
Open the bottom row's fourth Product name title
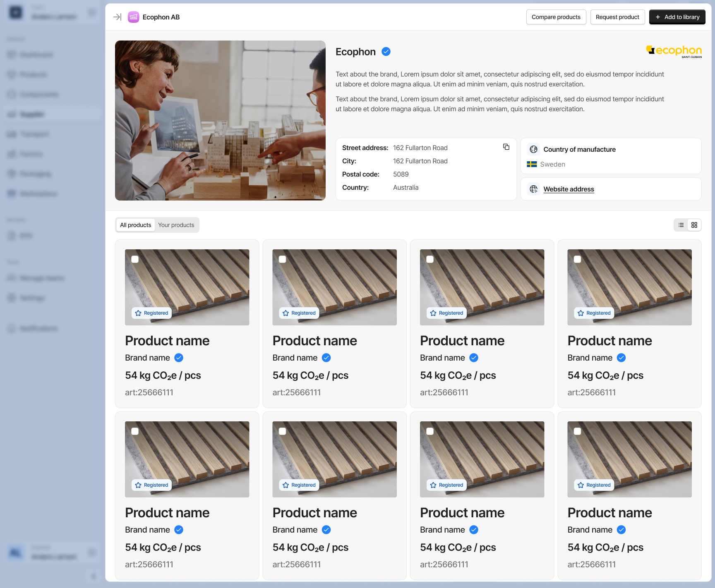tap(609, 513)
